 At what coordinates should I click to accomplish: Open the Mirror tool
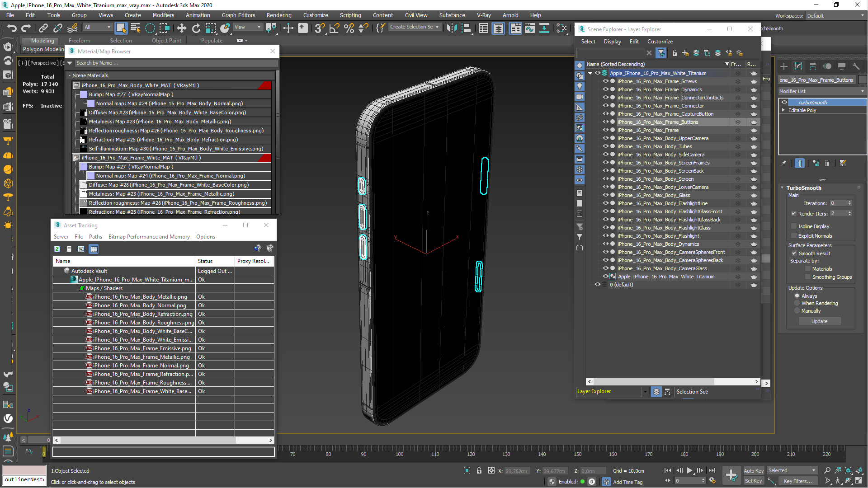[451, 28]
